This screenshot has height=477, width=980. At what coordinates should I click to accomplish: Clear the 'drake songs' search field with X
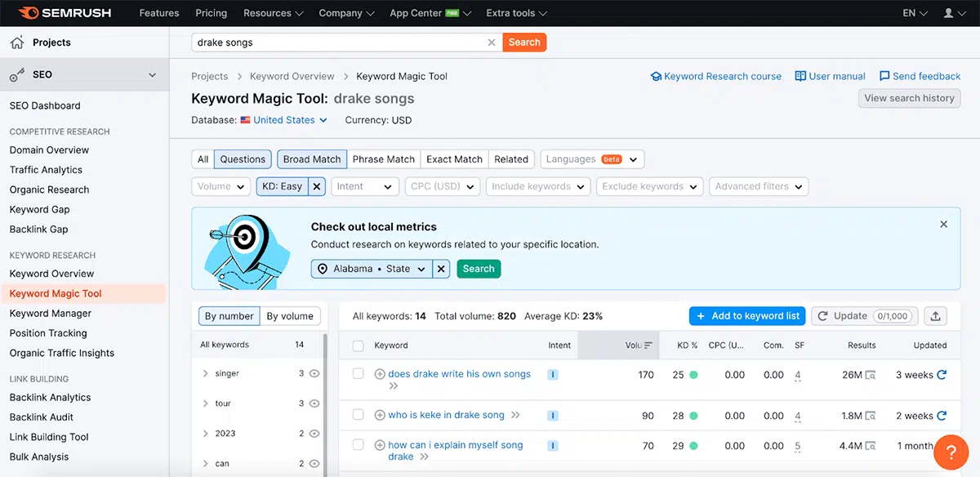point(491,42)
